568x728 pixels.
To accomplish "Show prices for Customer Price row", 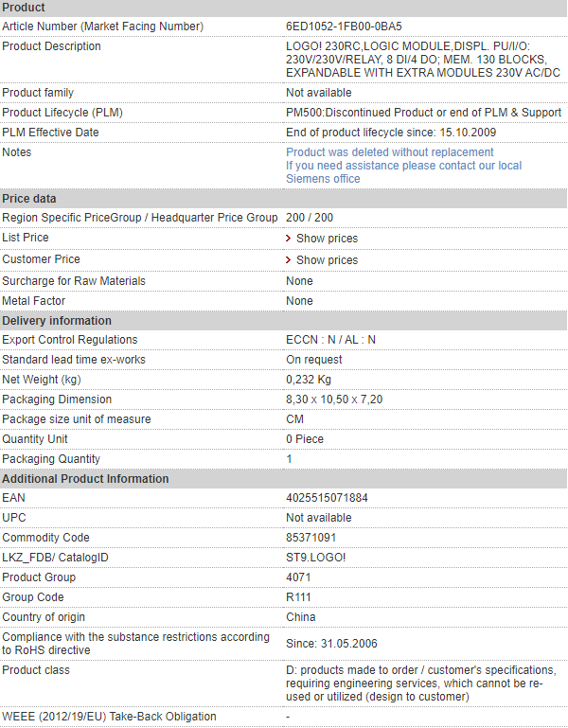I will pos(327,260).
